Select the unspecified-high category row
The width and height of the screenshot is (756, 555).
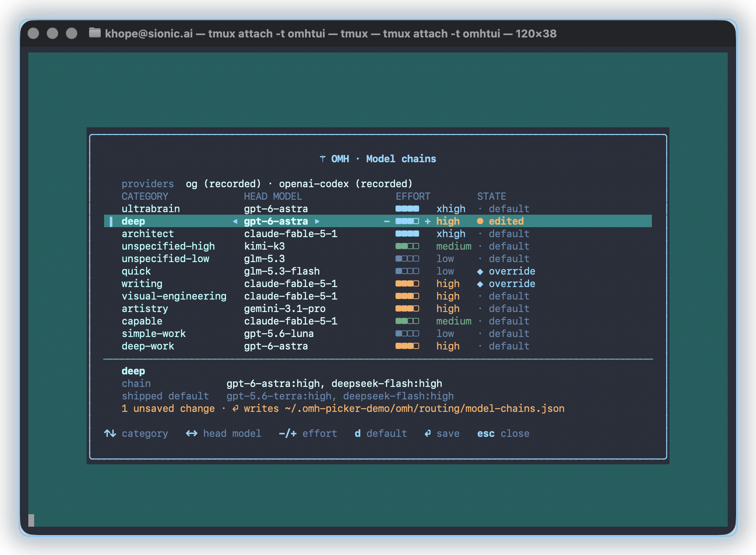click(x=378, y=246)
